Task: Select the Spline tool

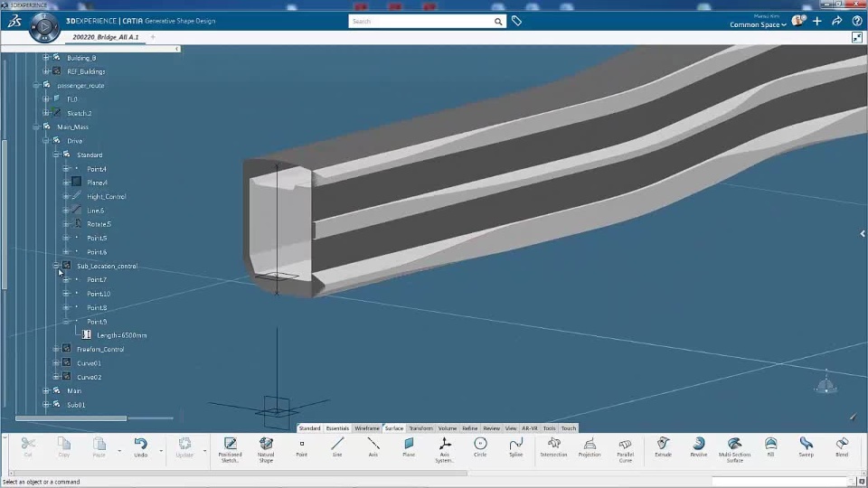Action: point(516,447)
